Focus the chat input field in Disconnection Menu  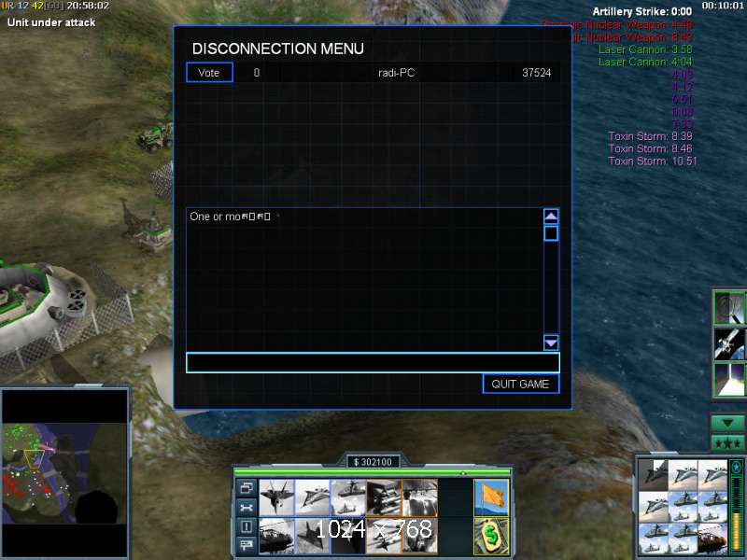(x=373, y=363)
